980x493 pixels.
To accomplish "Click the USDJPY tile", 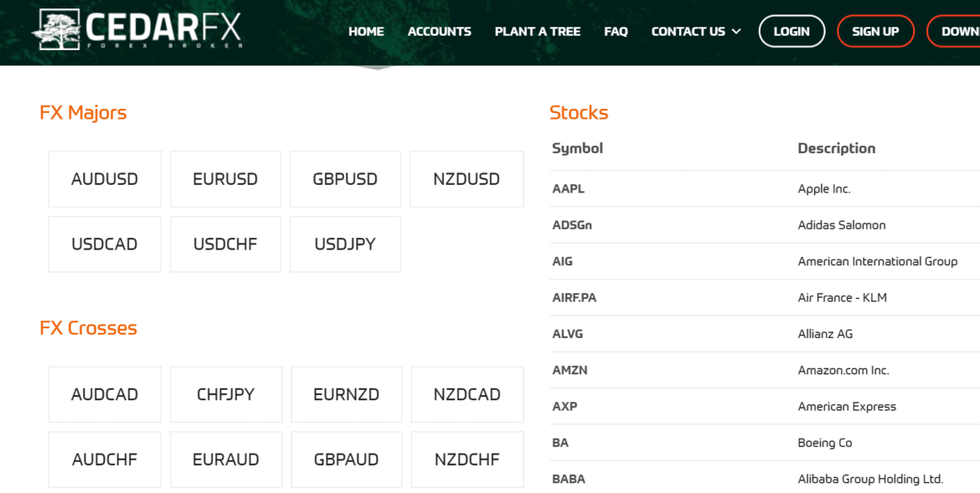I will (345, 244).
